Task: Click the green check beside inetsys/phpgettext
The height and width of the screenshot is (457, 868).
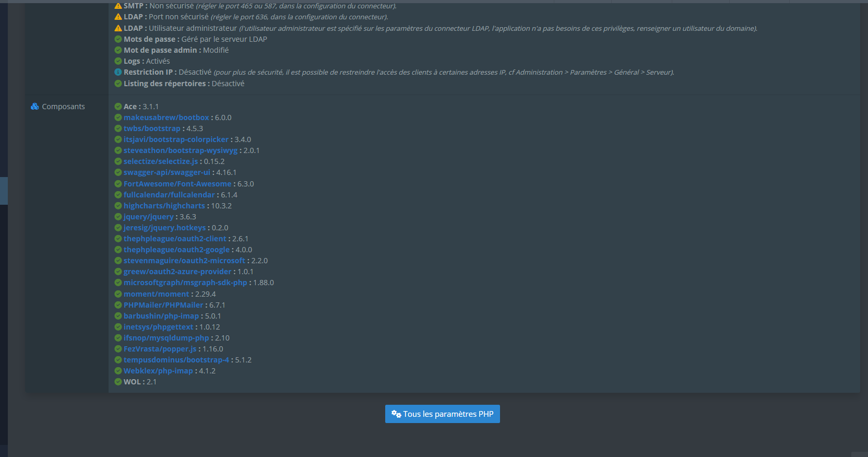Action: pyautogui.click(x=118, y=327)
